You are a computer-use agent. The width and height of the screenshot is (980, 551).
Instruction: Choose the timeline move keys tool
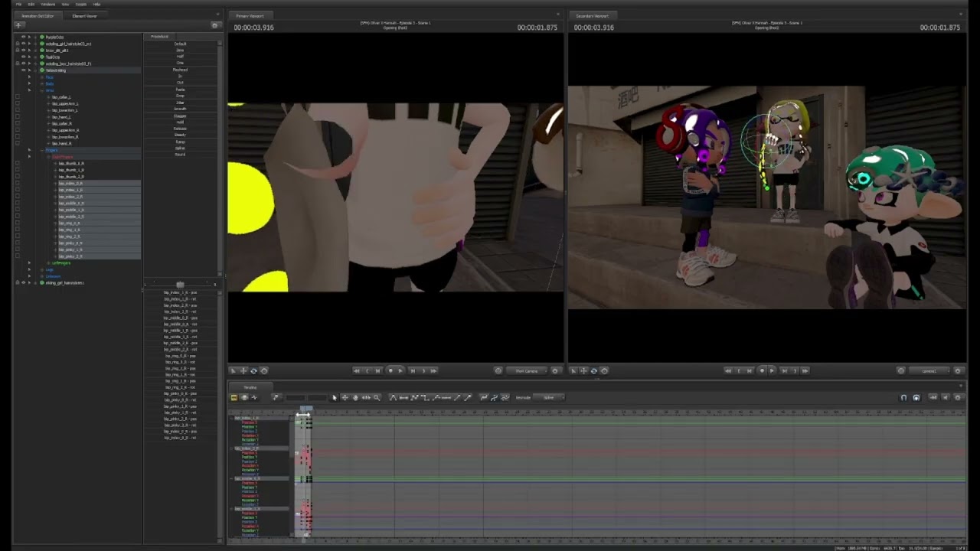pyautogui.click(x=345, y=398)
